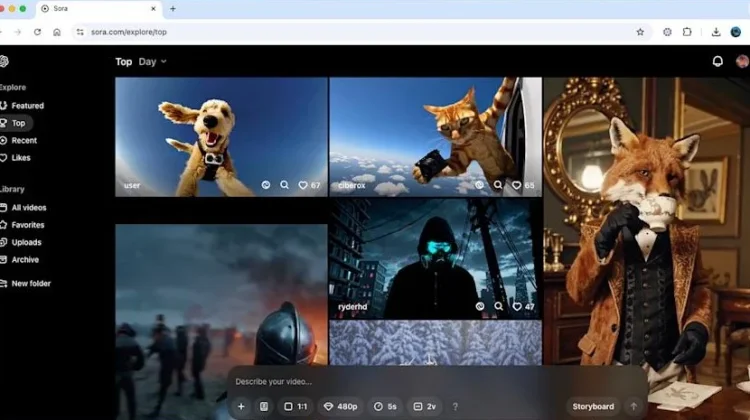This screenshot has height=420, width=750.
Task: Open Archive in Library
Action: coord(20,260)
